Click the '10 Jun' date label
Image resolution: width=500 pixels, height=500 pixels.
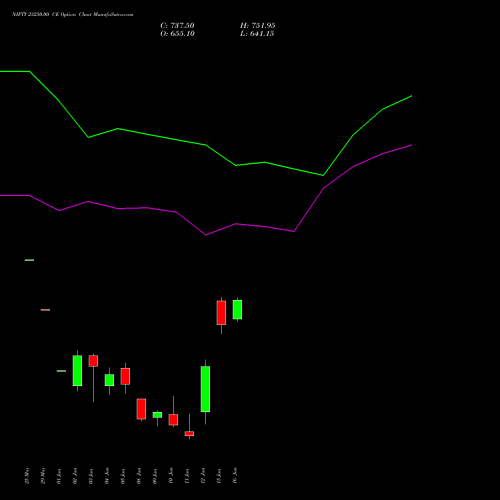pyautogui.click(x=171, y=476)
